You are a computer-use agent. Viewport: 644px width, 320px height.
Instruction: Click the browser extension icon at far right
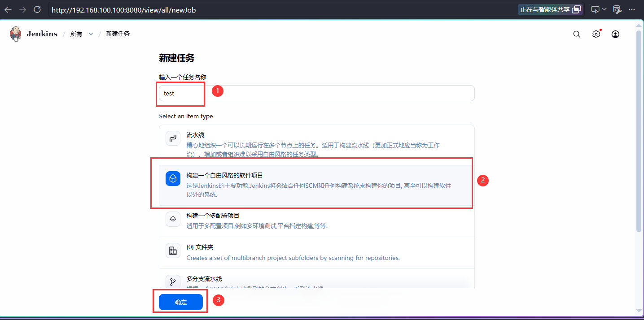click(617, 9)
